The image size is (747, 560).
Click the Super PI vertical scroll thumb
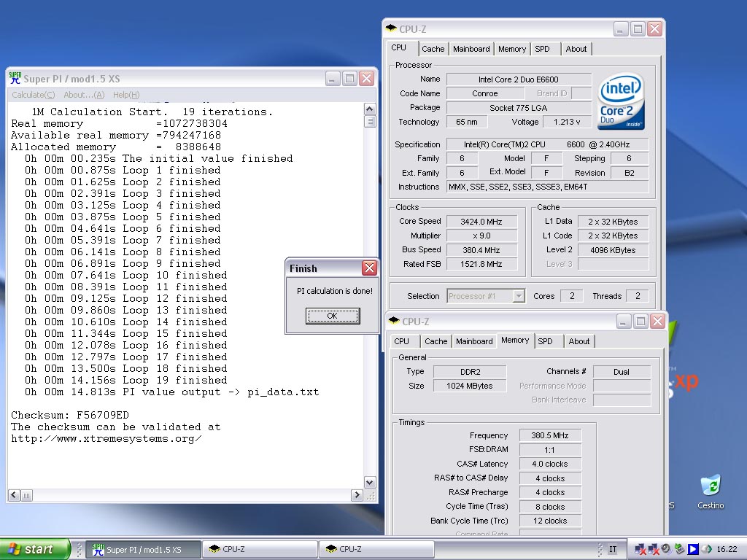pyautogui.click(x=370, y=122)
